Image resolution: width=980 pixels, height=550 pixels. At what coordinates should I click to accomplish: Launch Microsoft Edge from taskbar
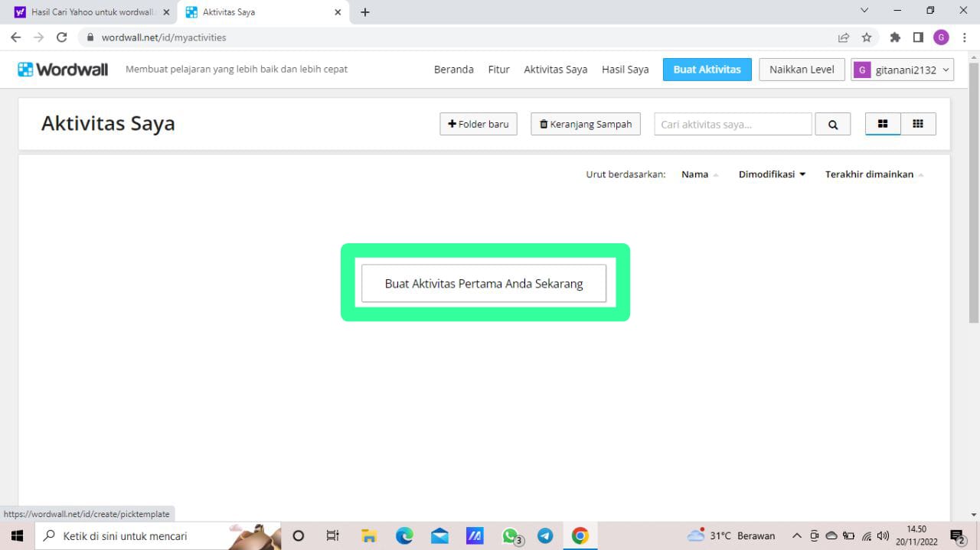(x=404, y=535)
